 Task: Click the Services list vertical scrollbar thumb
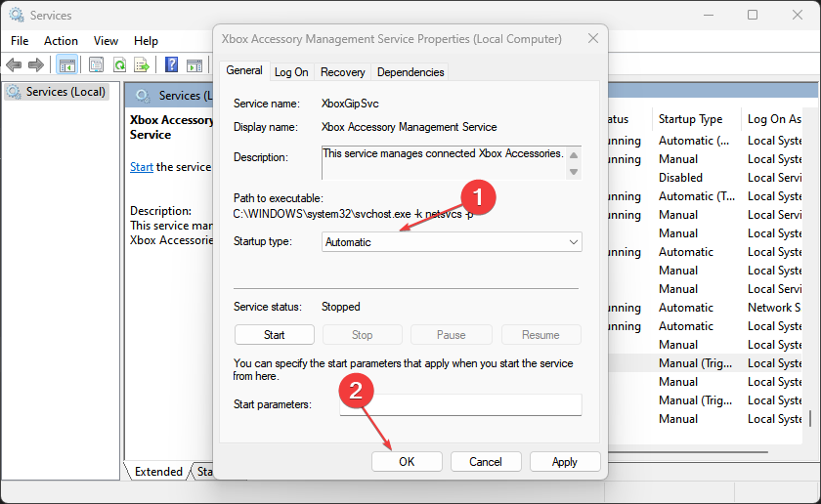coord(810,418)
